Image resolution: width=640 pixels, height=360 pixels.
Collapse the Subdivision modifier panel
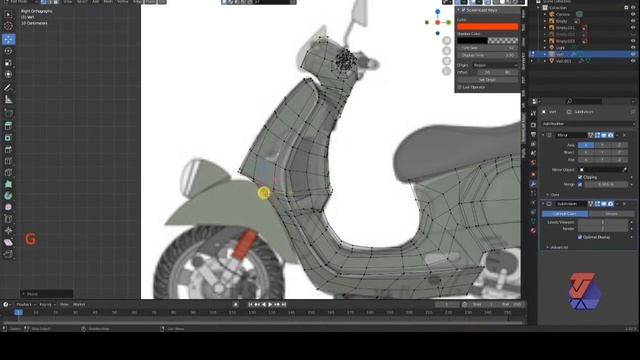(543, 204)
